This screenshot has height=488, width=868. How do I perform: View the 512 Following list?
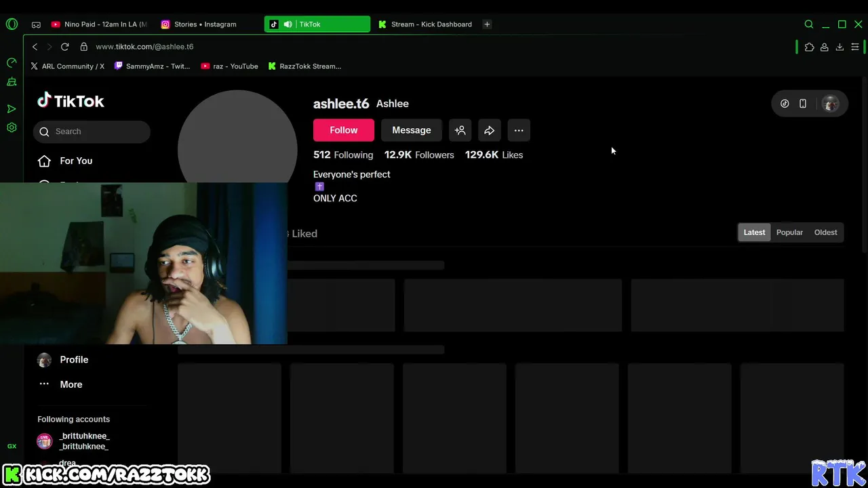[343, 155]
